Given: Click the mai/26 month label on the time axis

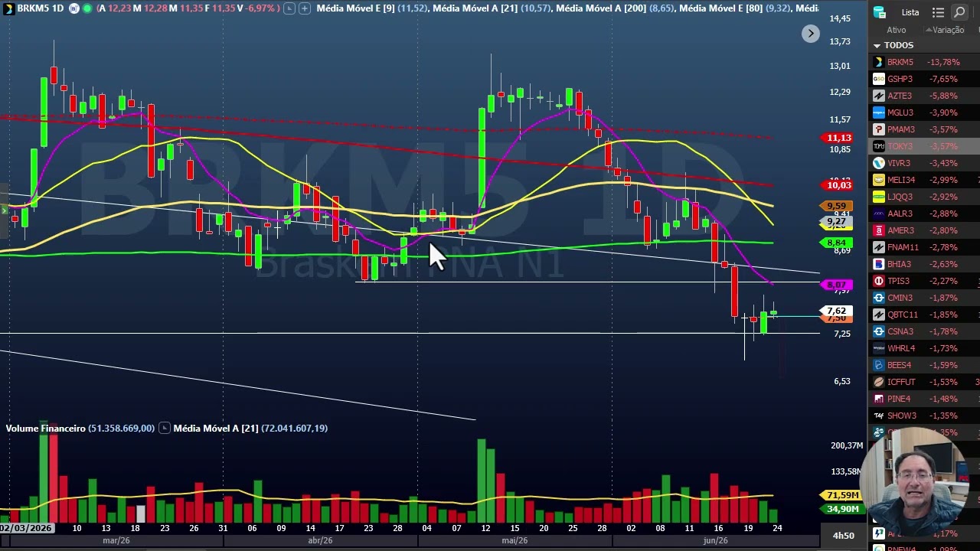Looking at the screenshot, I should pos(514,541).
